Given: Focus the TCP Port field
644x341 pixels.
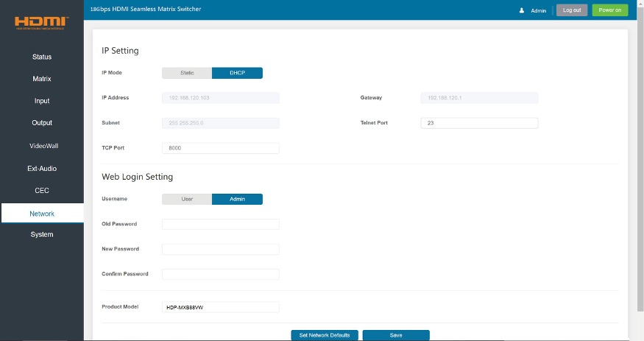Looking at the screenshot, I should (221, 148).
